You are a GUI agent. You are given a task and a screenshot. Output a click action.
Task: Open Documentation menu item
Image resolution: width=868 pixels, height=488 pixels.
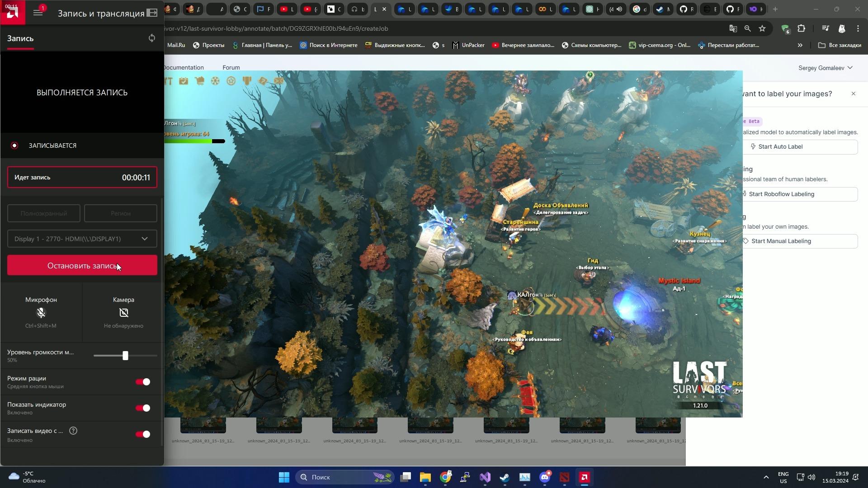point(183,67)
